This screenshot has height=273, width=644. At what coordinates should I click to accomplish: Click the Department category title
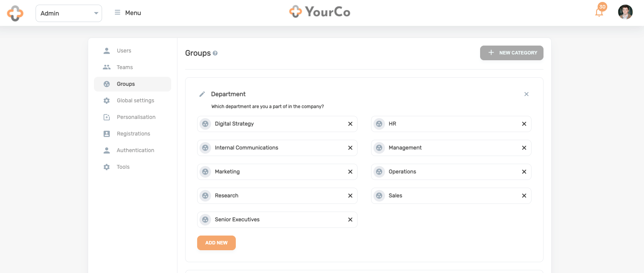228,94
